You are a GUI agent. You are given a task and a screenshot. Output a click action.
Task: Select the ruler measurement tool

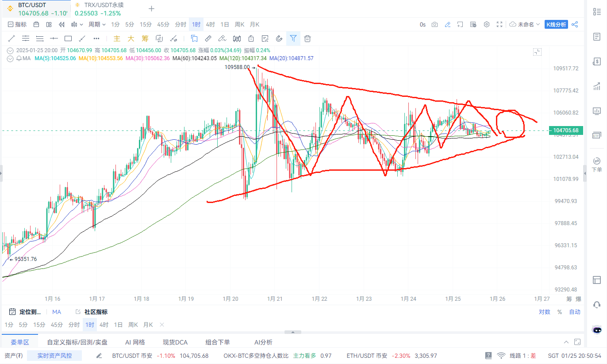click(208, 38)
